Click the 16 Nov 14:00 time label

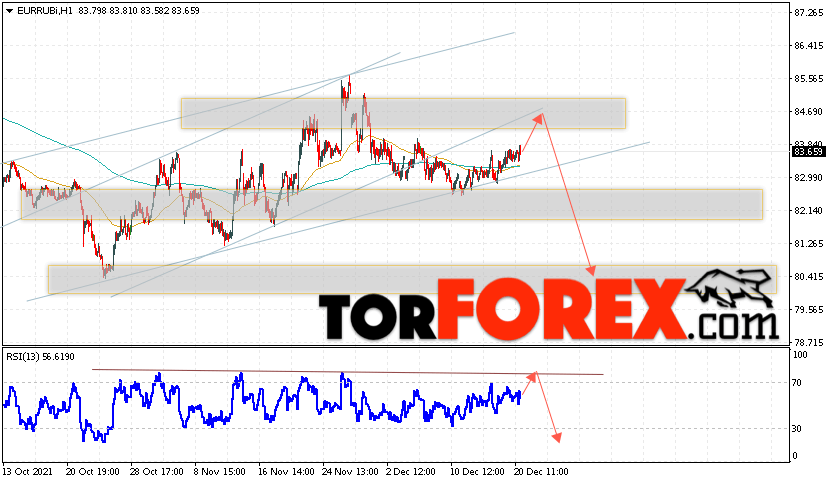coord(285,472)
